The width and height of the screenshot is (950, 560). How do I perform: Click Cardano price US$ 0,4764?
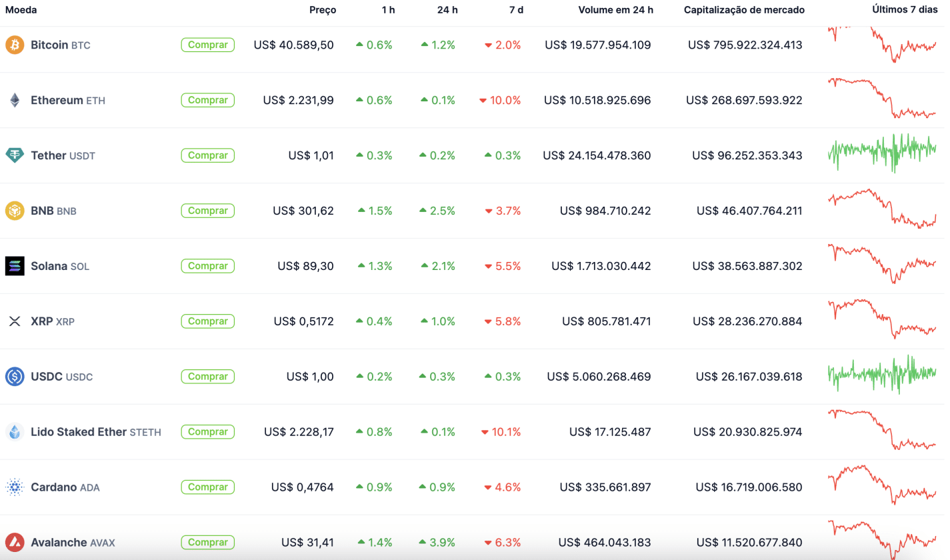coord(303,487)
